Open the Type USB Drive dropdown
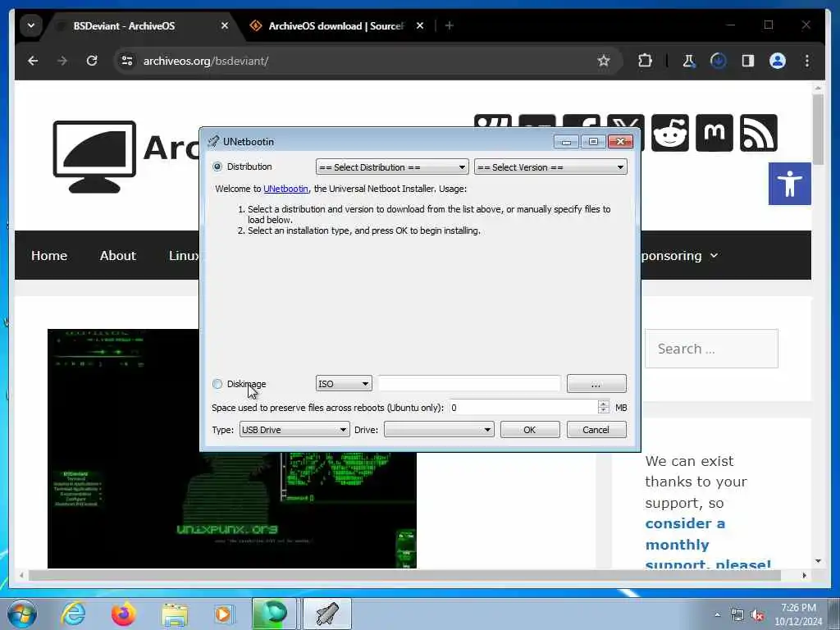This screenshot has width=840, height=630. [x=294, y=430]
